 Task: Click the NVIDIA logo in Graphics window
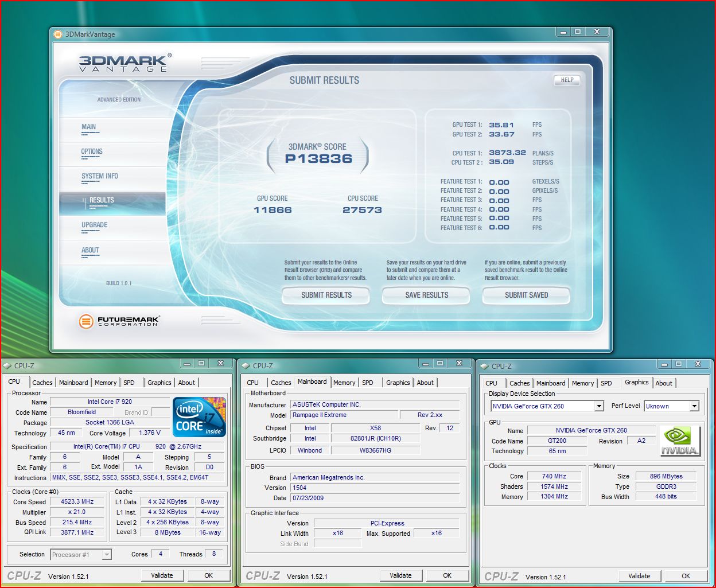point(680,441)
